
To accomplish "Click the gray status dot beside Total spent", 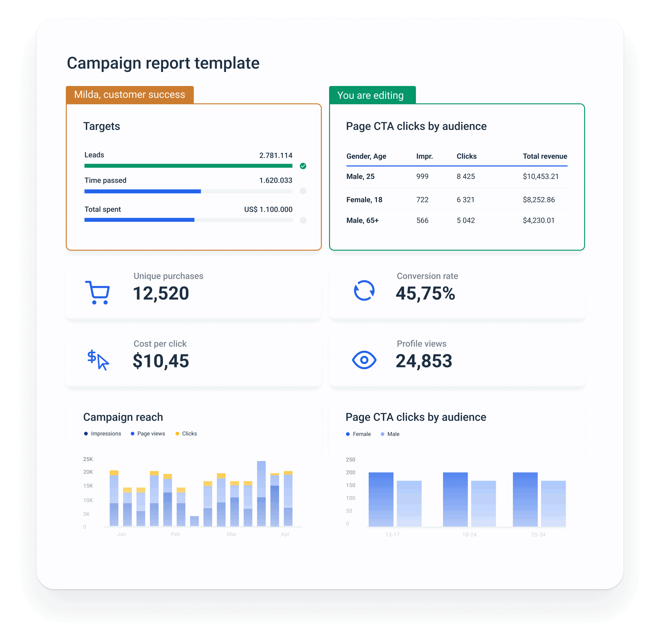I will point(303,220).
